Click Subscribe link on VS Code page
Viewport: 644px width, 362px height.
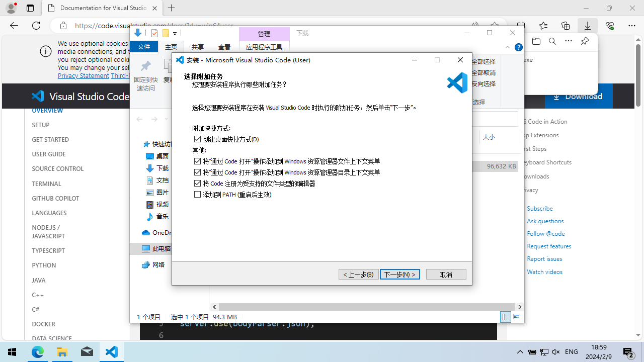tap(540, 208)
